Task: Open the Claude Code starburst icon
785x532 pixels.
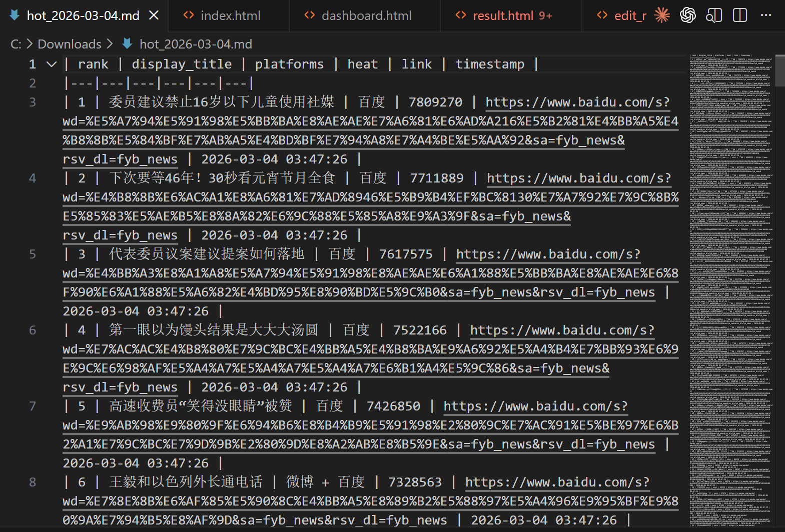Action: 662,15
